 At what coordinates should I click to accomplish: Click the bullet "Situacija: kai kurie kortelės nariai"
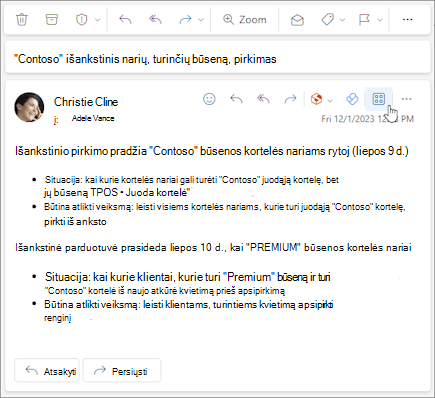coord(191,186)
